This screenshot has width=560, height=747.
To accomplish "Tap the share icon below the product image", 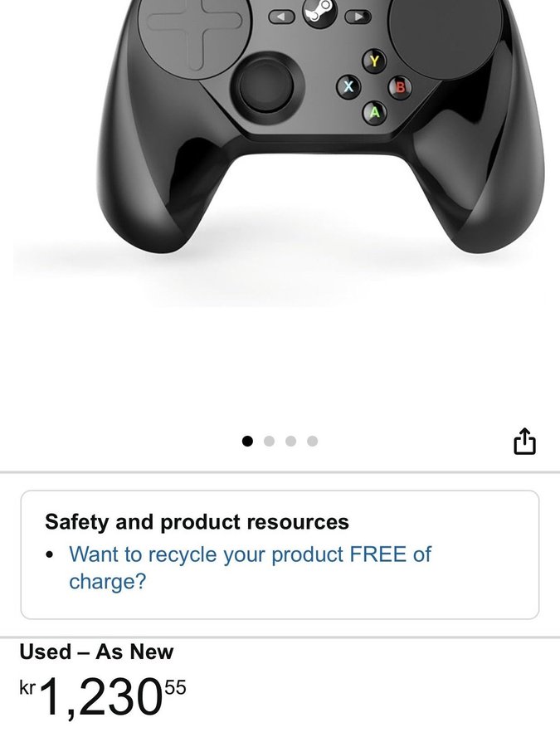I will [524, 442].
